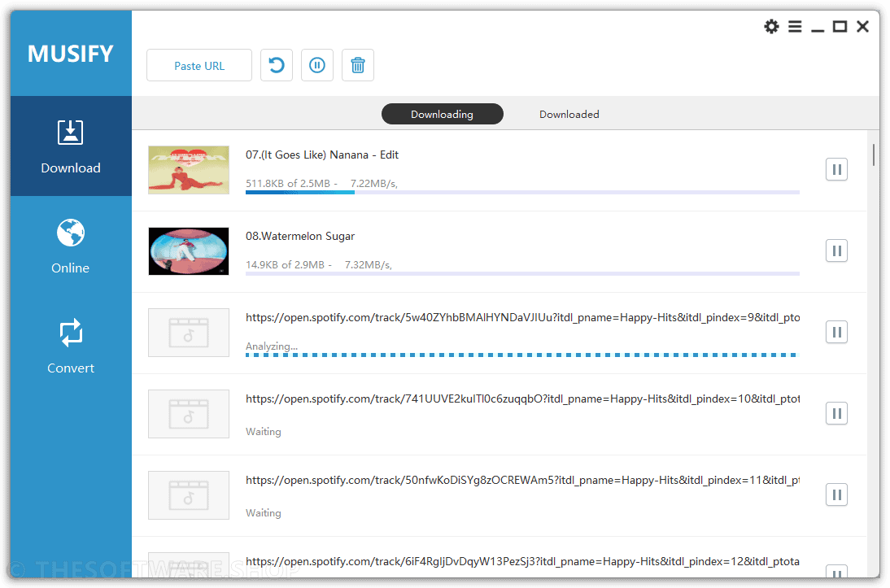
Task: Close the Musify window
Action: (x=863, y=26)
